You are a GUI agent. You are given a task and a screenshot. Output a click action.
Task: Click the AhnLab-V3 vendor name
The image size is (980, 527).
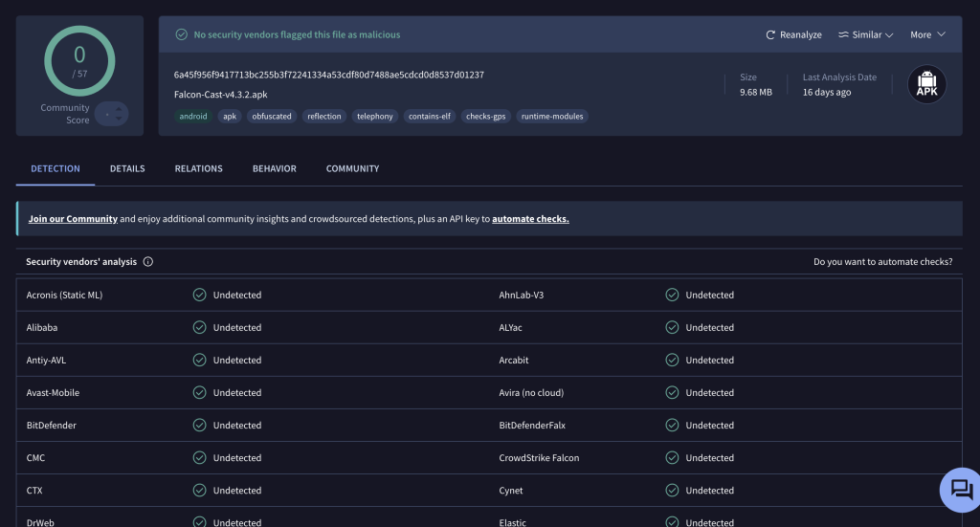pos(522,295)
